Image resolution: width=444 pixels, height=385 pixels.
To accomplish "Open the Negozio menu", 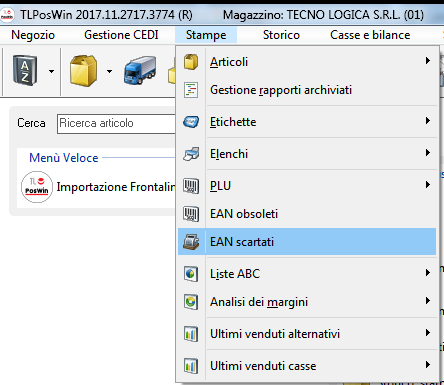I will [x=33, y=35].
